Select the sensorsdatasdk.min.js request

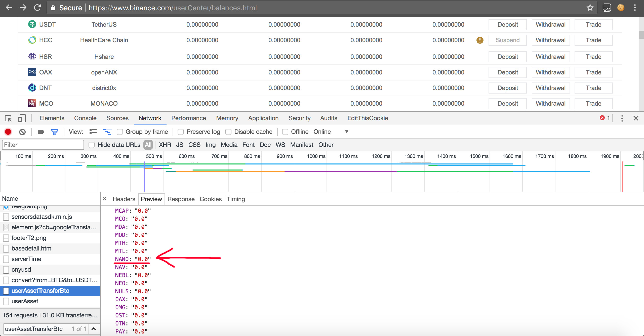point(50,217)
